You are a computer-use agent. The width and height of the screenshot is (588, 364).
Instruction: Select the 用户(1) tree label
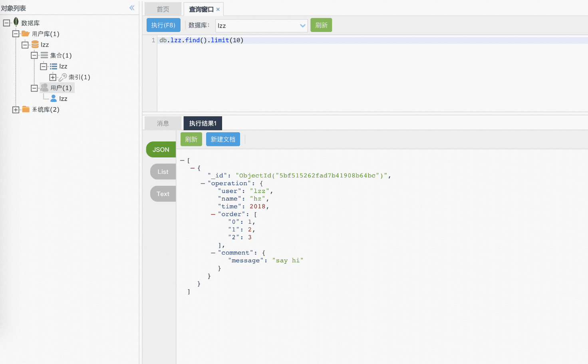[61, 88]
